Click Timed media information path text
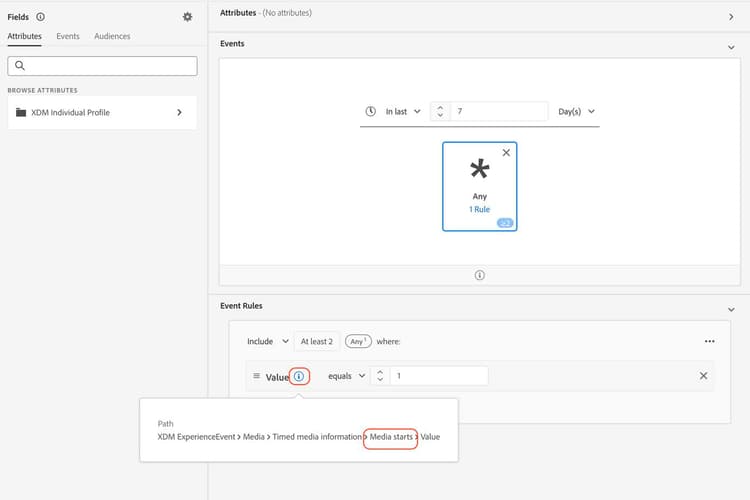 pos(317,437)
